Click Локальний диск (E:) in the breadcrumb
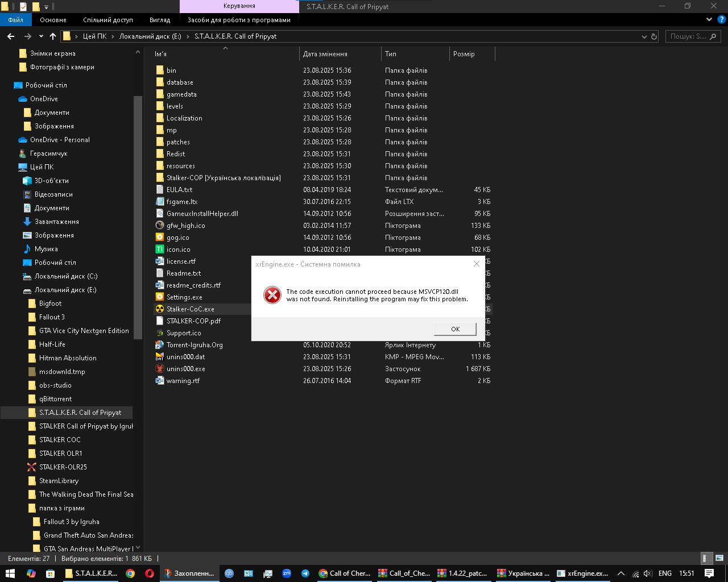Image resolution: width=728 pixels, height=582 pixels. click(150, 36)
